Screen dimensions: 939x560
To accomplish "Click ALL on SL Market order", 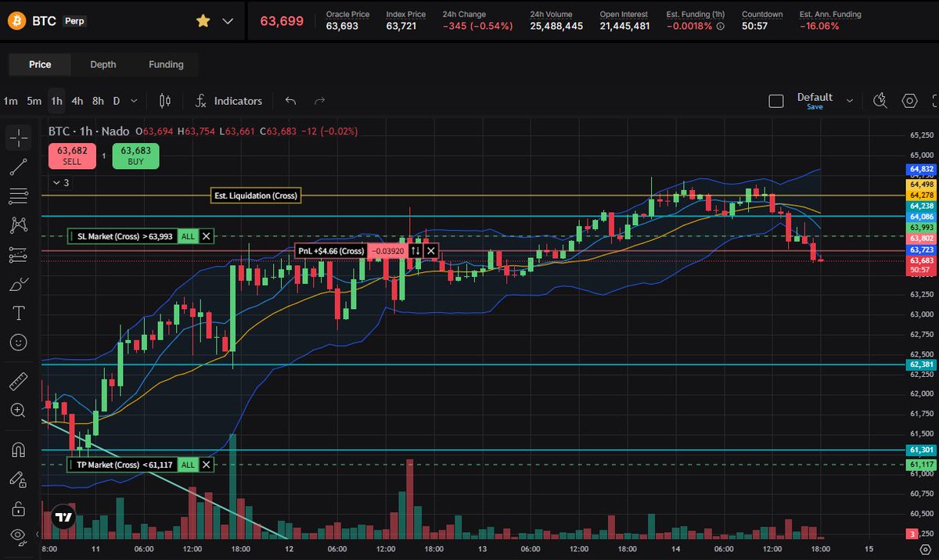I will pos(188,235).
